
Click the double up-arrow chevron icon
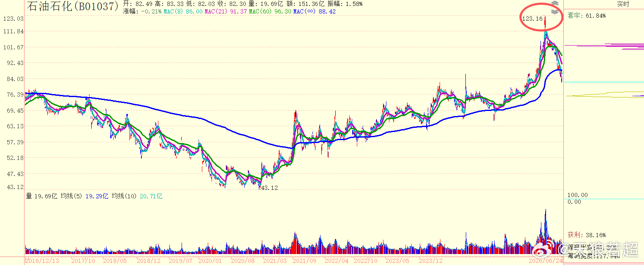tap(555, 4)
